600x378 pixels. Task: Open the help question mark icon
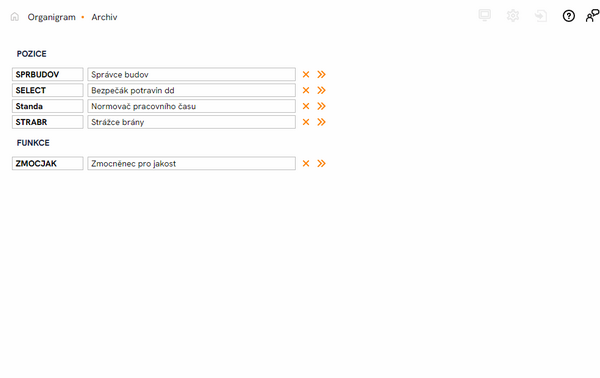[569, 16]
